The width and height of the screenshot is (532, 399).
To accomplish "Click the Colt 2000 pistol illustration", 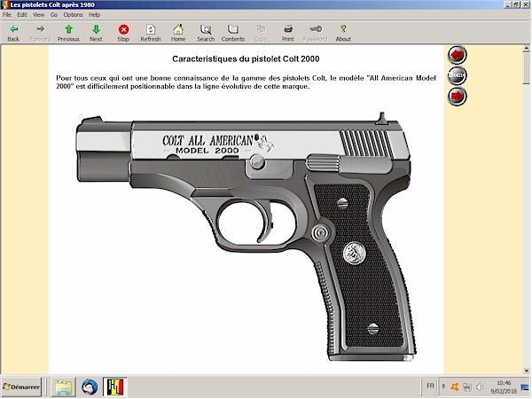I will pos(246,237).
